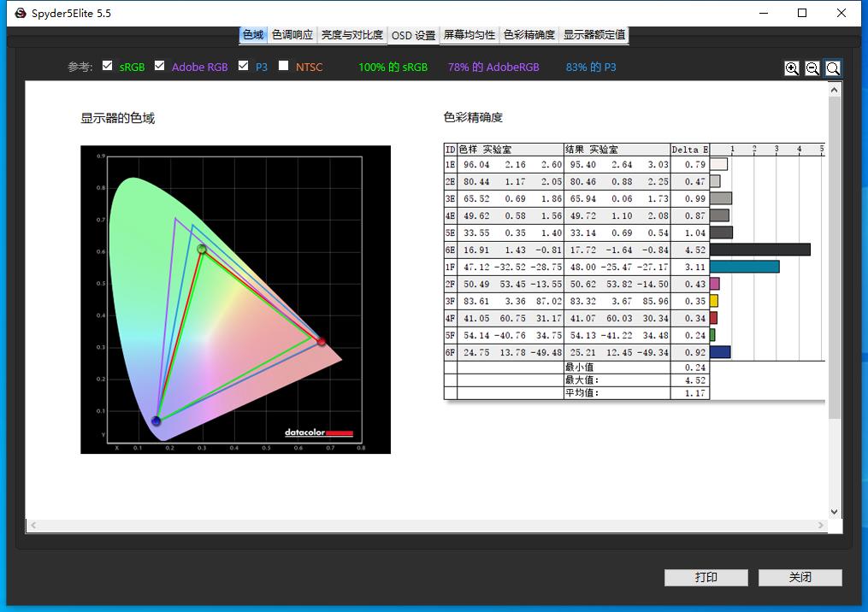Screen dimensions: 868x612
Task: Switch to the 色调响应 tab
Action: [x=292, y=35]
